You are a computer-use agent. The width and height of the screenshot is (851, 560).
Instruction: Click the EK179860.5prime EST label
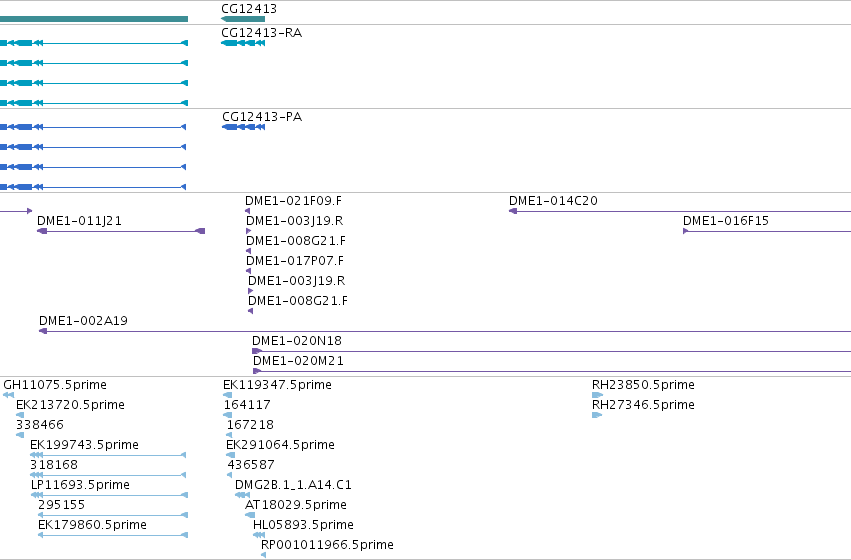click(92, 525)
